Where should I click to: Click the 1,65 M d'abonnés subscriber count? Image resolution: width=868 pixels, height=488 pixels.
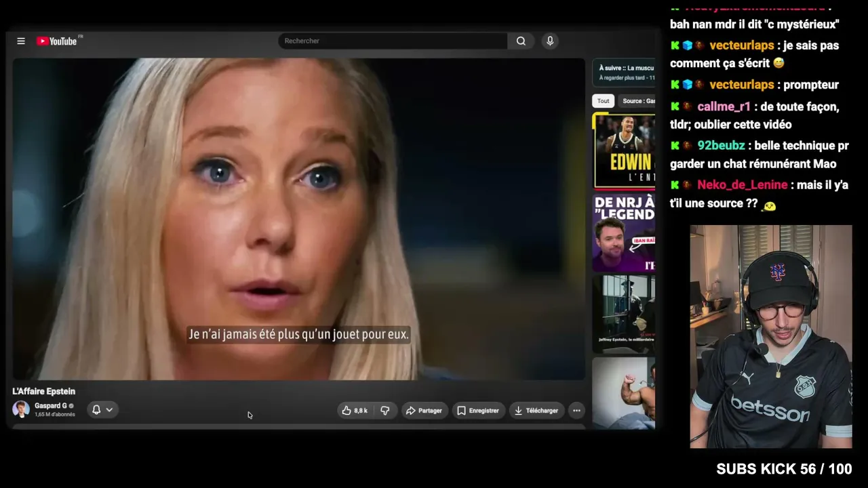coord(55,414)
